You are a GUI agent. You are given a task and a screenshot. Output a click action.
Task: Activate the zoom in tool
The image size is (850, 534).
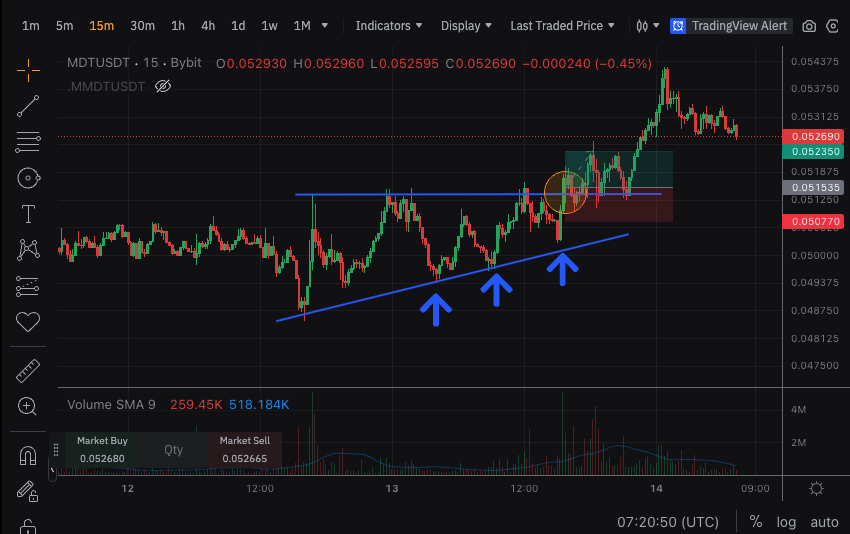pos(27,406)
